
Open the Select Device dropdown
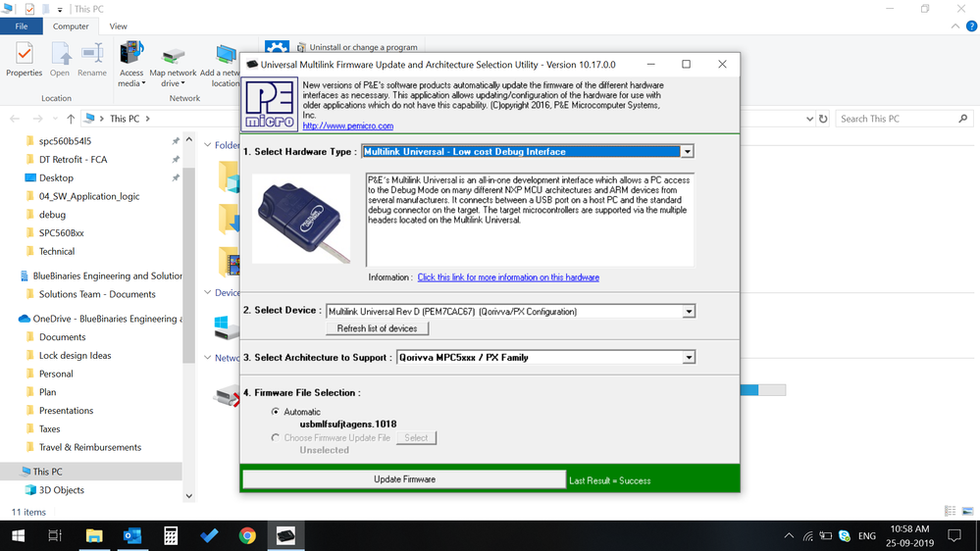click(x=688, y=311)
